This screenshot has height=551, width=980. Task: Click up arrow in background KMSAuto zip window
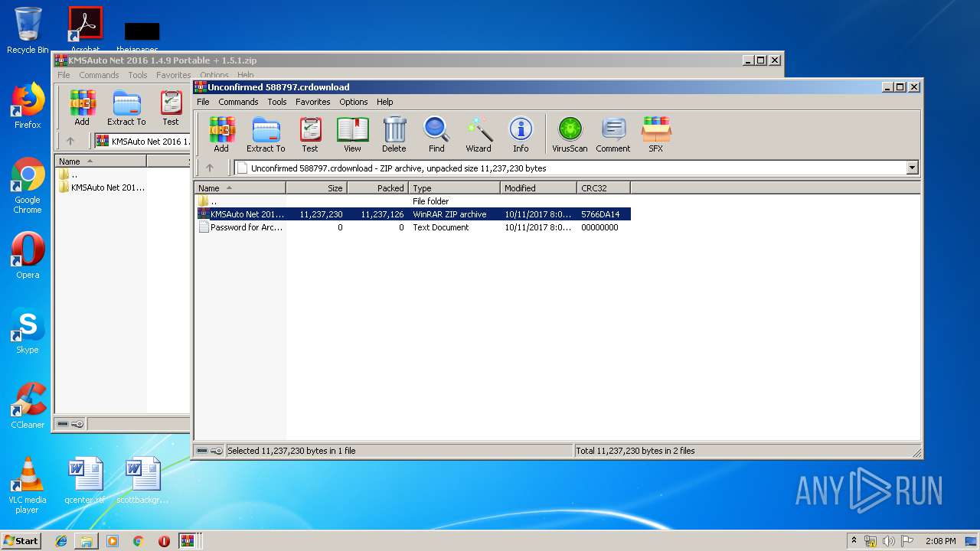(70, 141)
